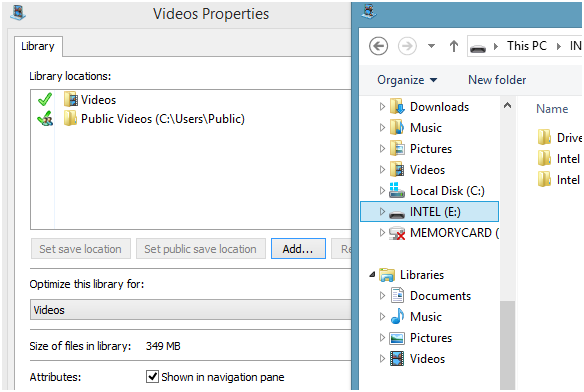Select Videos in Library locations list
This screenshot has height=392, width=584.
pyautogui.click(x=99, y=99)
